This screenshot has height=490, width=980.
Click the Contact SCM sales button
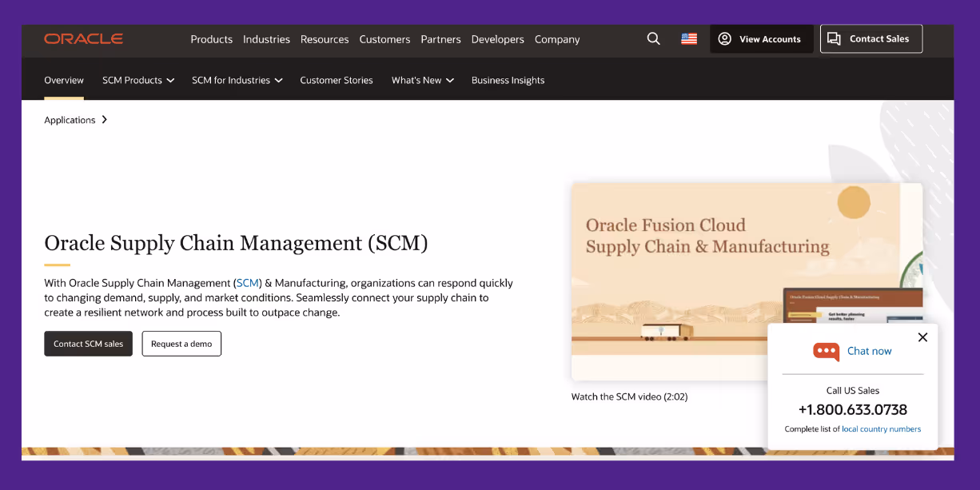coord(88,344)
